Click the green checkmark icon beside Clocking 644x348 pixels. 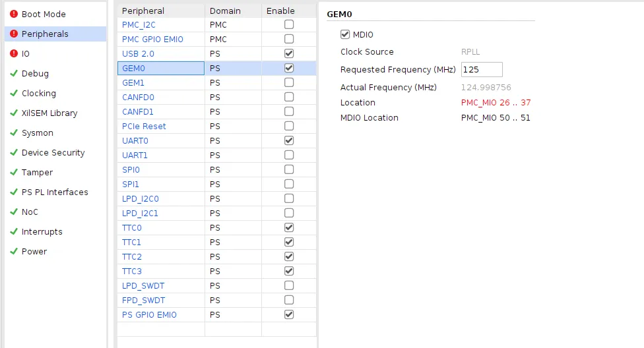[14, 93]
